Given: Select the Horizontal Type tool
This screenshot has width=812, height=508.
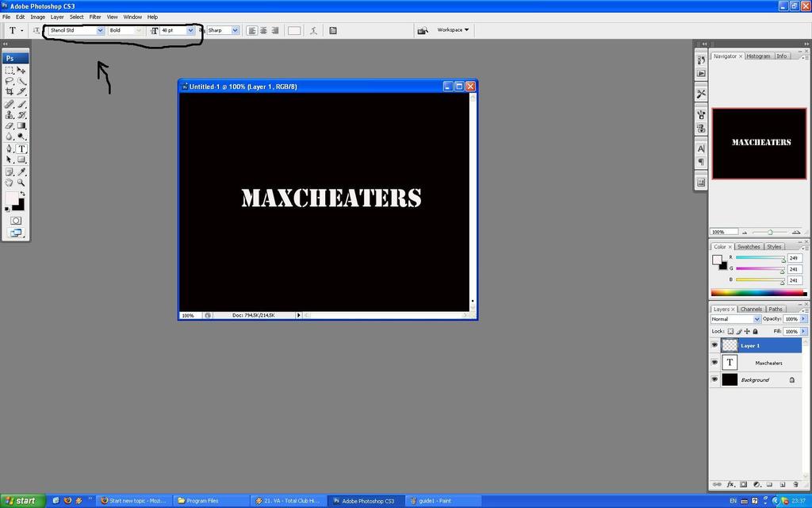Looking at the screenshot, I should pos(21,148).
